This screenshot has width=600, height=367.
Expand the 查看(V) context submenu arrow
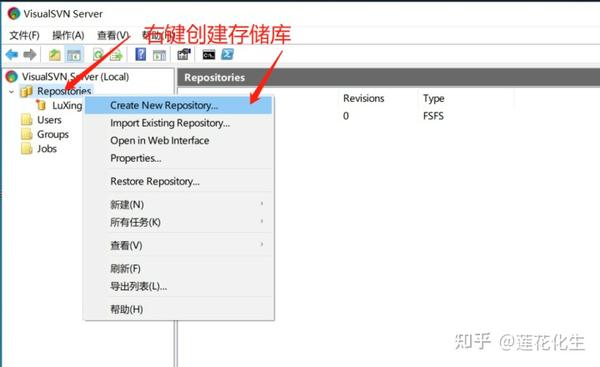pos(262,244)
